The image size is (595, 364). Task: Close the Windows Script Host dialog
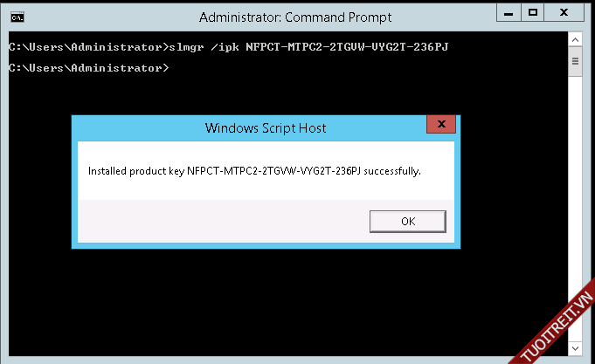(440, 125)
